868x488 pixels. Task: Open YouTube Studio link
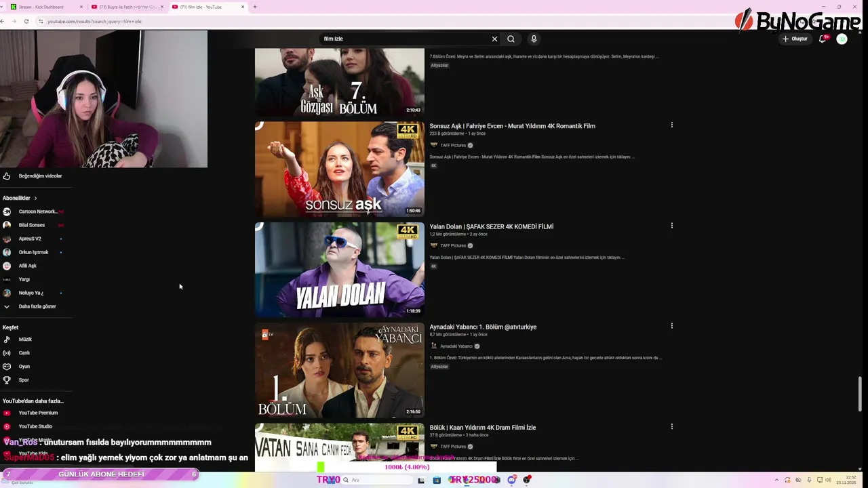tap(34, 426)
